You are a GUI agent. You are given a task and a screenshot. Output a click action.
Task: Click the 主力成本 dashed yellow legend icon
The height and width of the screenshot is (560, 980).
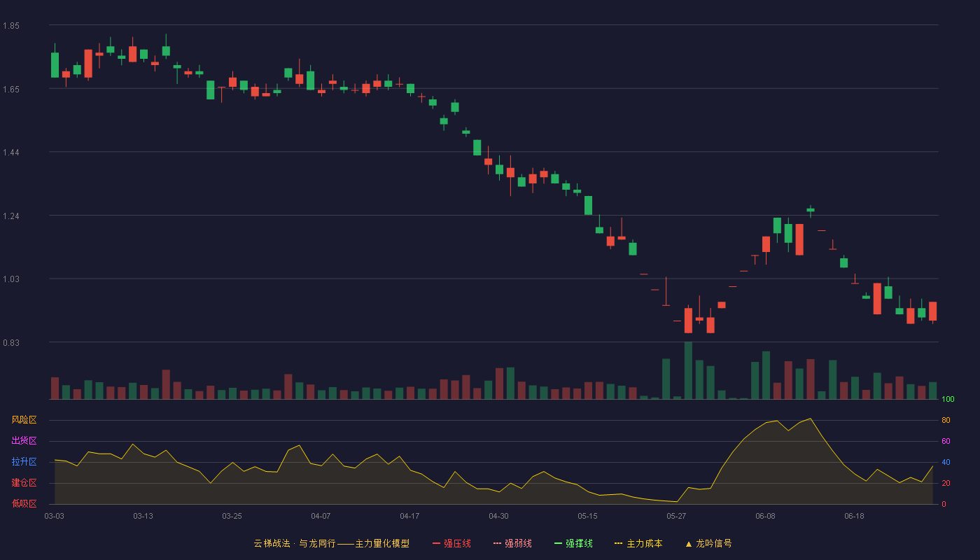(619, 543)
